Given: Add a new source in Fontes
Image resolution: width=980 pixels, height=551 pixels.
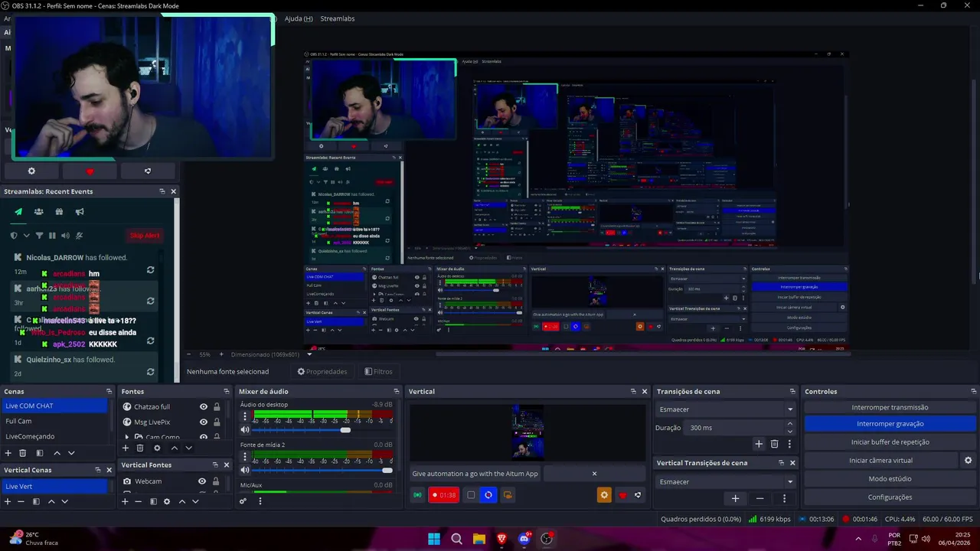Looking at the screenshot, I should (126, 448).
